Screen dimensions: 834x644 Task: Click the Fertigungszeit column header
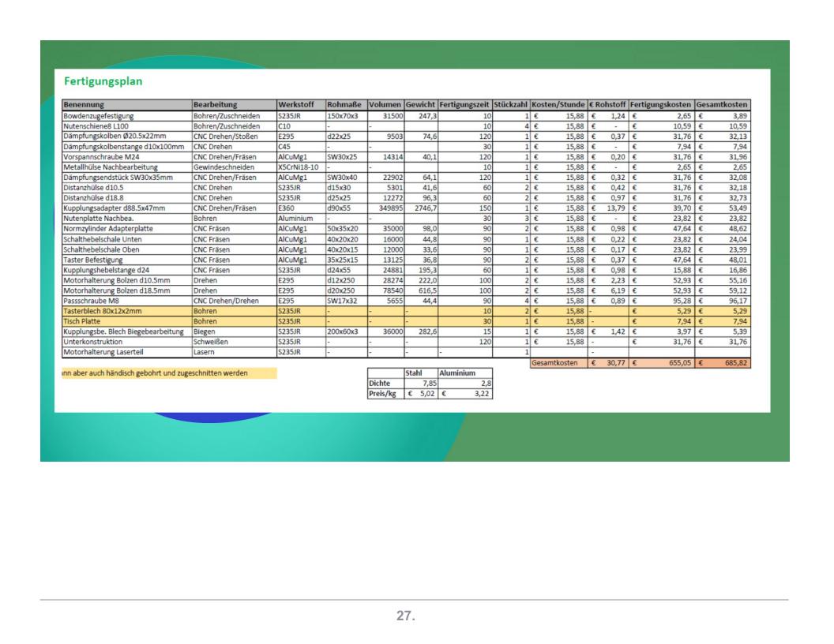465,104
